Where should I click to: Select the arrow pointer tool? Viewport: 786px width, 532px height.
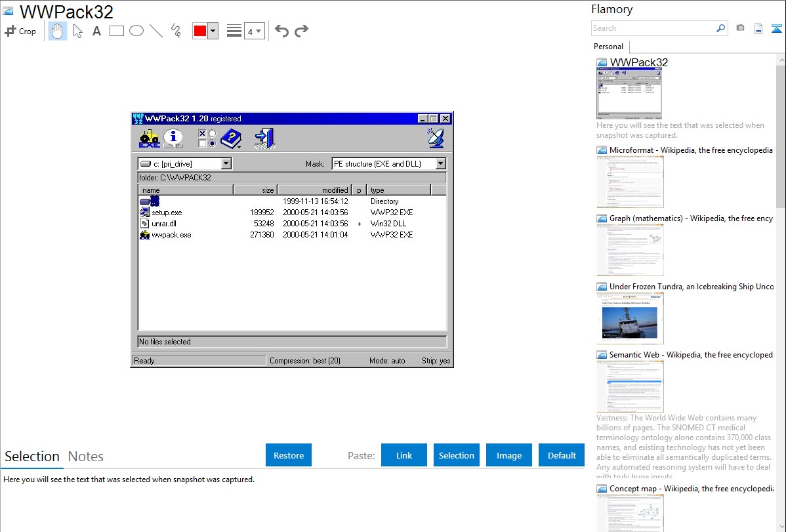(77, 31)
